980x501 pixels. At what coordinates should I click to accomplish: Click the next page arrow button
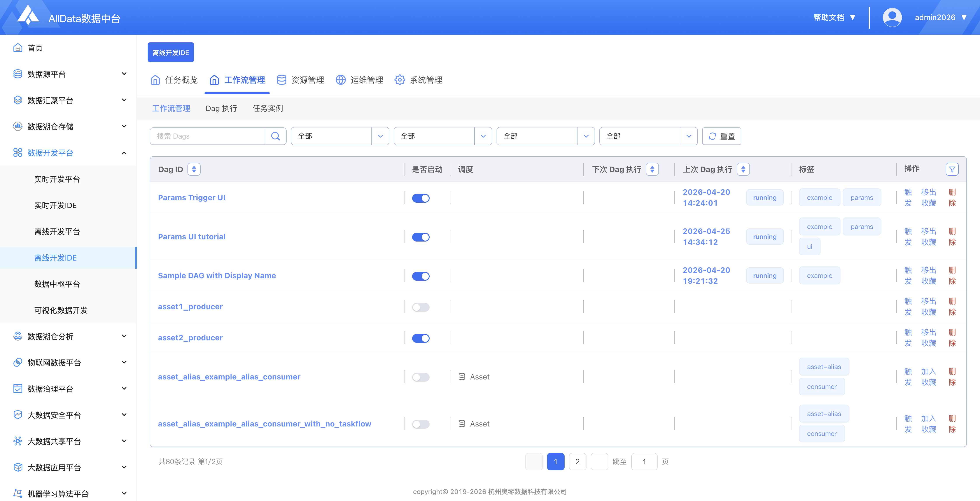[599, 461]
